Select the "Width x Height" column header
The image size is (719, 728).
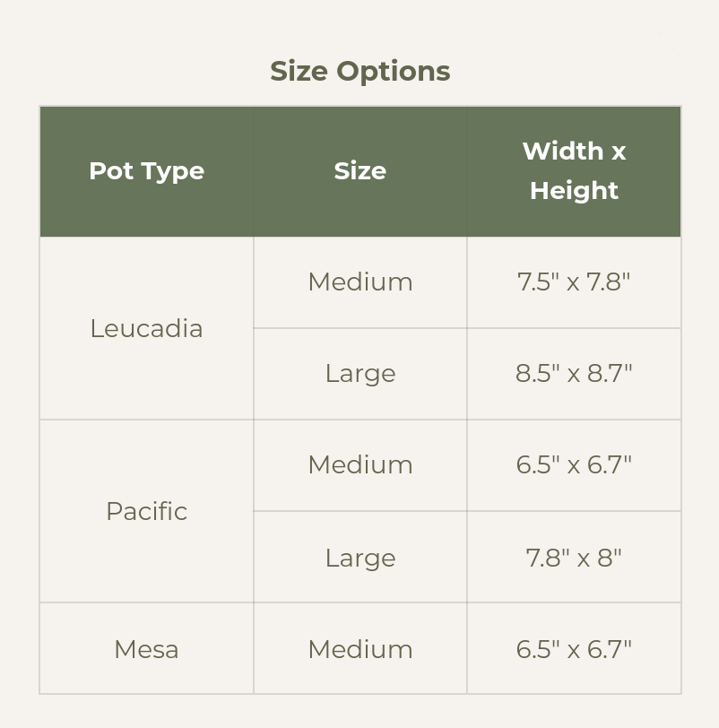[x=574, y=171]
